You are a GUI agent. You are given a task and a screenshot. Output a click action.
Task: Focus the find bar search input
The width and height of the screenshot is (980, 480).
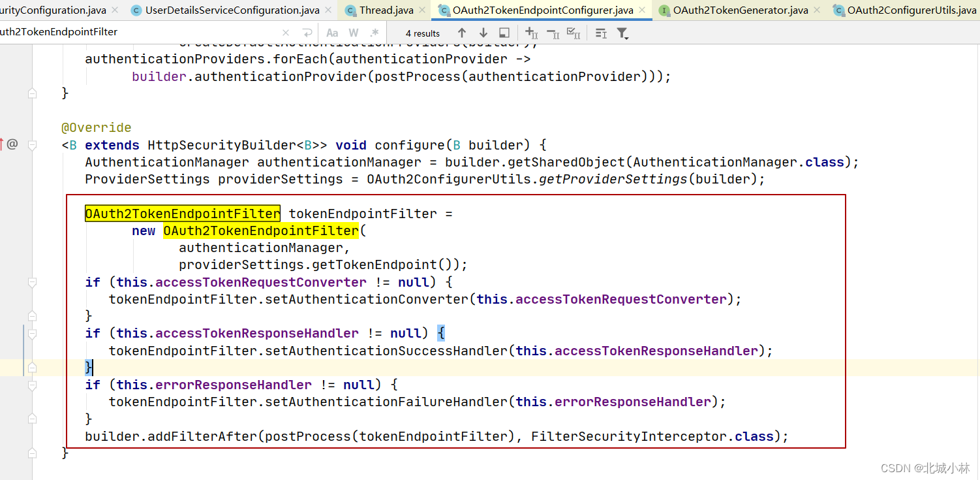[140, 32]
